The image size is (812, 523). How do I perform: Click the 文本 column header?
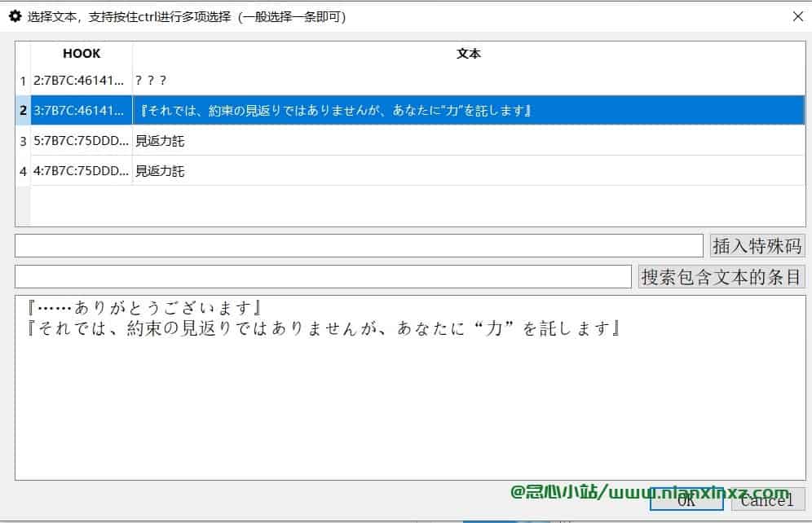click(x=469, y=53)
